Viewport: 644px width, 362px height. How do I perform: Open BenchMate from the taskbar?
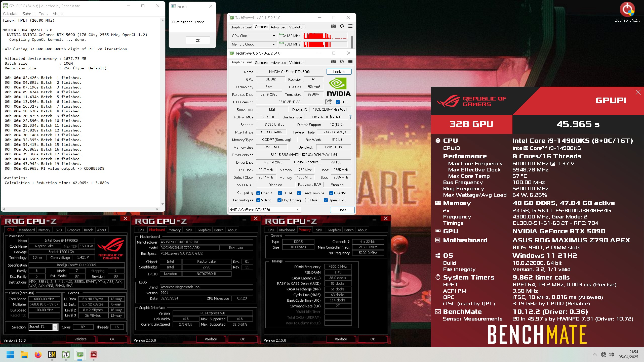tap(52, 355)
